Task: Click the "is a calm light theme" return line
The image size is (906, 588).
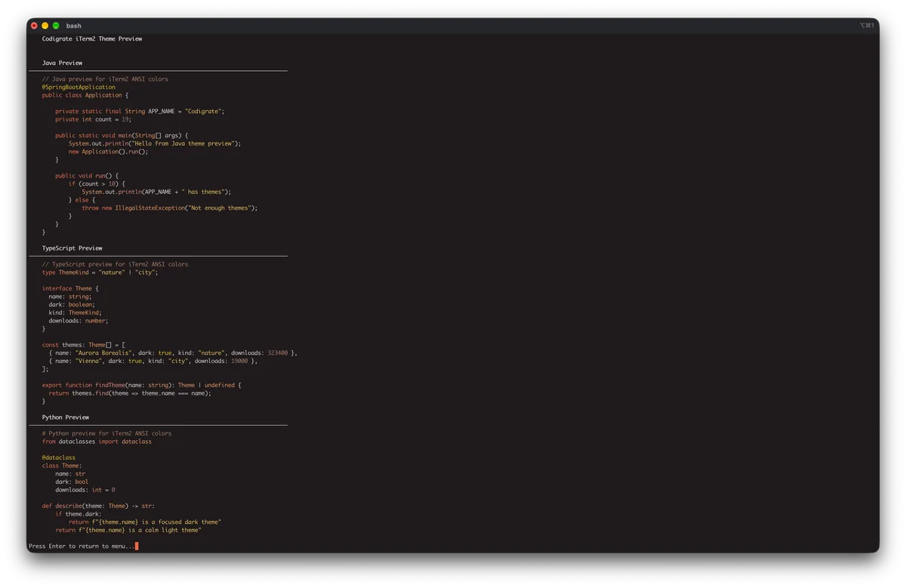Action: 128,530
